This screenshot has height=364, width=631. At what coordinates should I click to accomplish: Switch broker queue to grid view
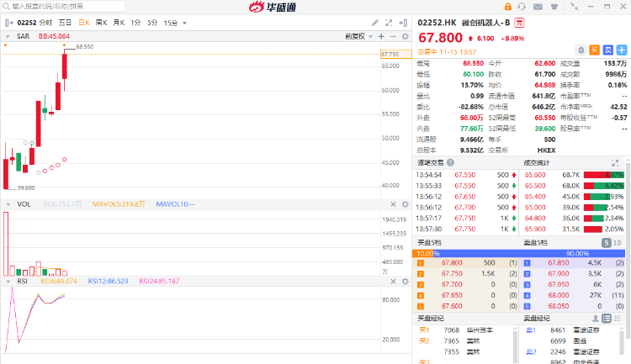[x=619, y=319]
